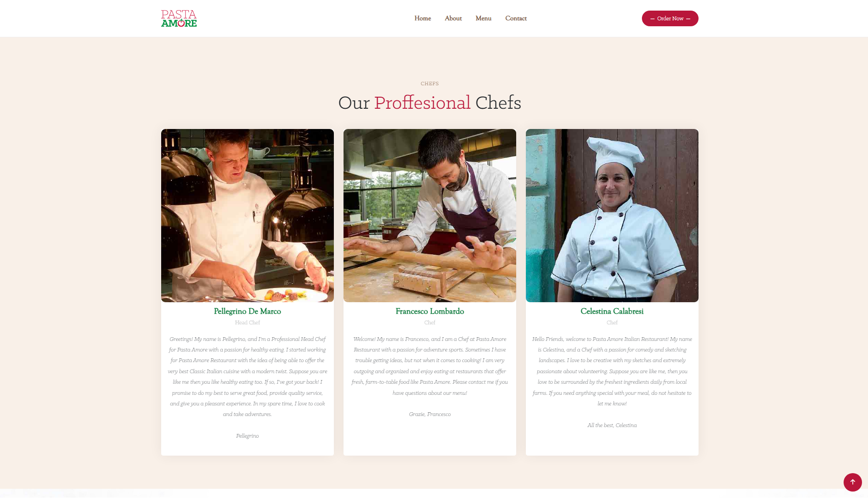Click Francesco's biography paragraph
868x498 pixels.
430,366
